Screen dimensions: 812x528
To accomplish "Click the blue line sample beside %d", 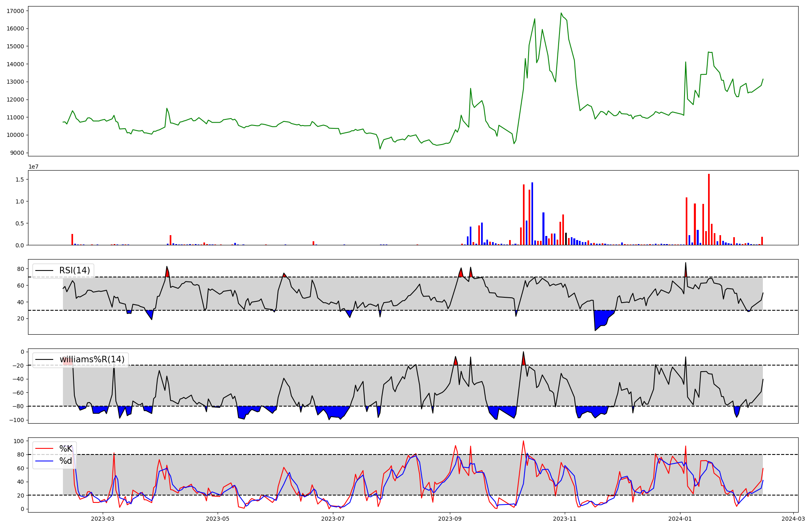I will pyautogui.click(x=44, y=461).
